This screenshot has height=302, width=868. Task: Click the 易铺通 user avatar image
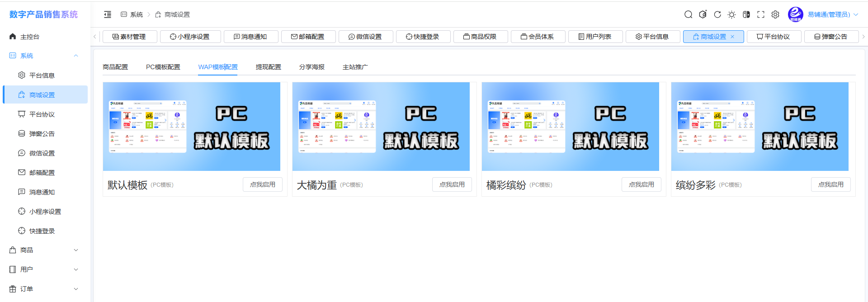(795, 14)
